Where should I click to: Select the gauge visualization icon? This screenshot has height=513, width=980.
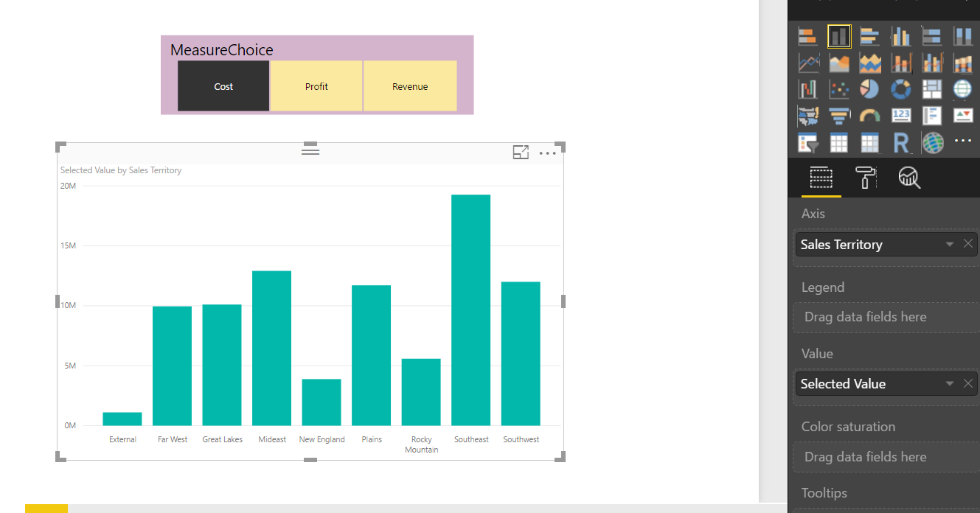(x=869, y=116)
